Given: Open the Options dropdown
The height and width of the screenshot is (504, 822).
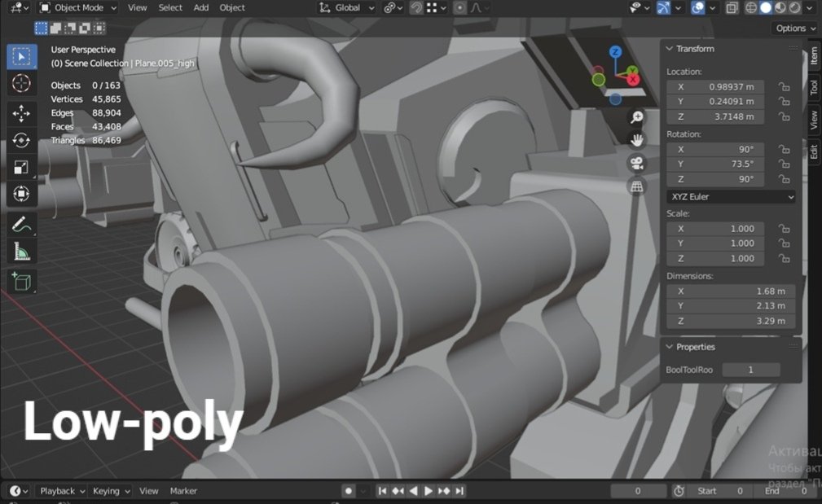Looking at the screenshot, I should 795,28.
